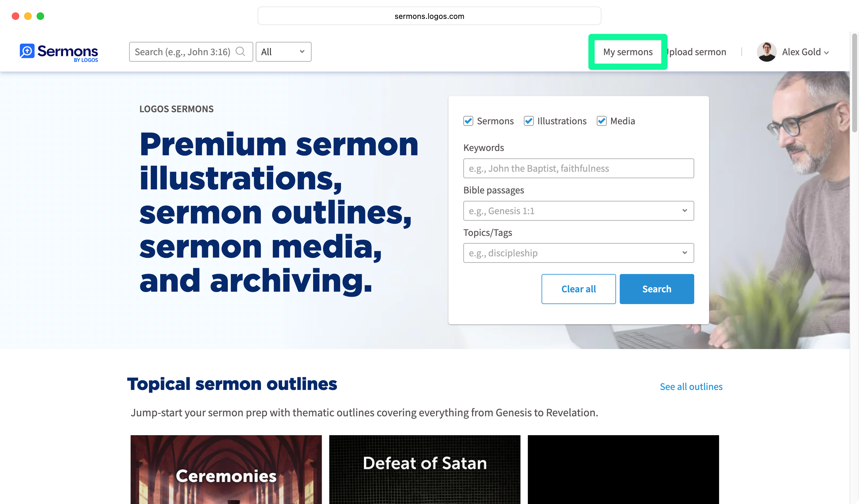Click Alex Gold's profile avatar
Image resolution: width=859 pixels, height=504 pixels.
click(x=766, y=52)
